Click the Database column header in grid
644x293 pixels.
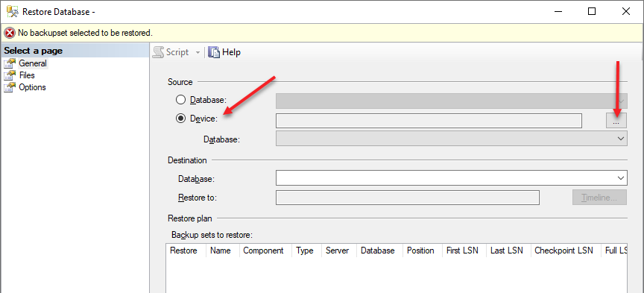[x=380, y=251]
